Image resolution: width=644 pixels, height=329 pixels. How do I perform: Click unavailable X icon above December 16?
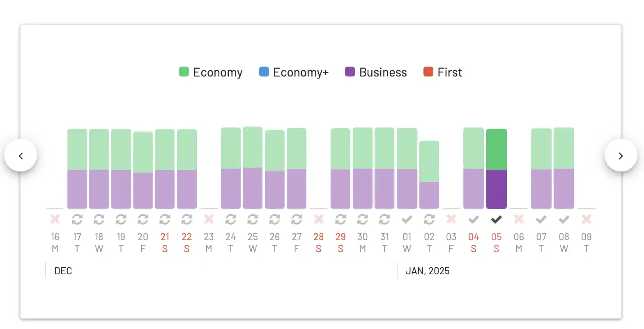55,219
